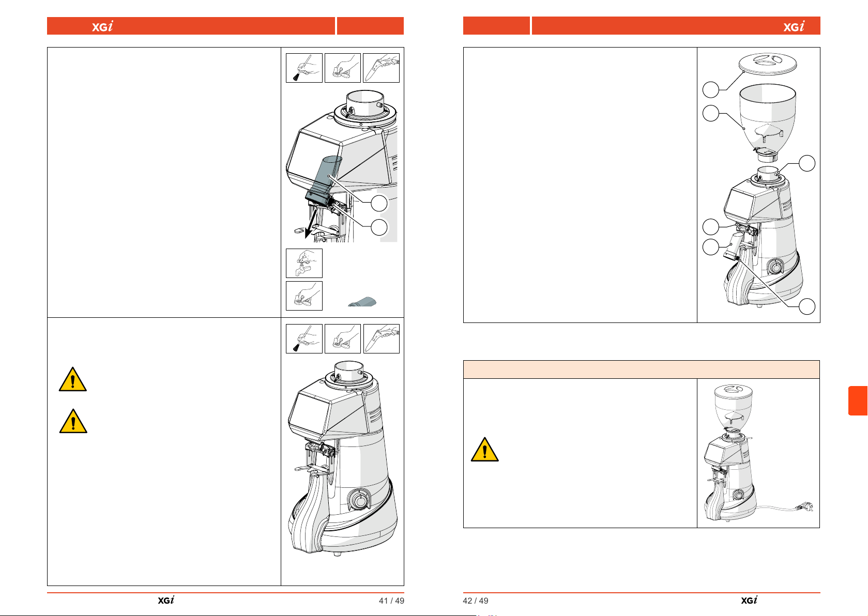The height and width of the screenshot is (616, 868).
Task: Click the XGi logo in page 41 header
Action: pos(102,26)
